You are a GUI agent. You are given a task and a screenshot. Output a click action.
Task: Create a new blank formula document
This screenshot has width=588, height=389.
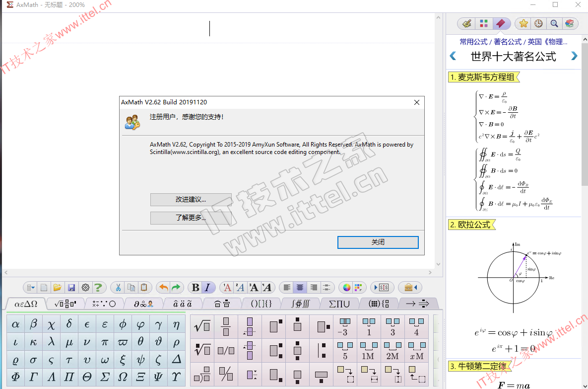pyautogui.click(x=44, y=288)
